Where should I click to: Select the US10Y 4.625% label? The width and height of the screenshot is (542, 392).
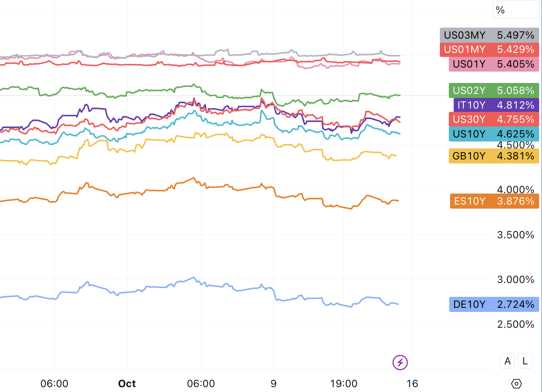(x=494, y=134)
